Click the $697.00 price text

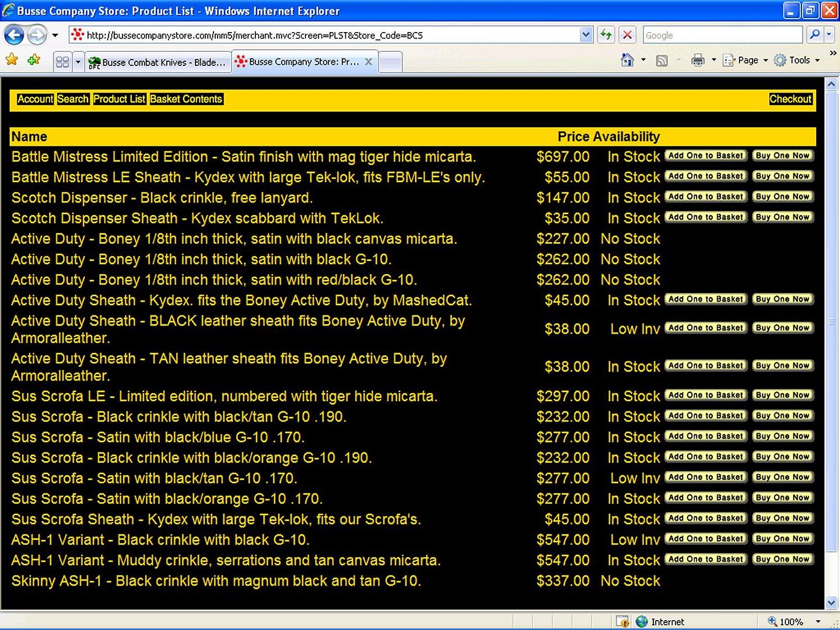tap(563, 157)
